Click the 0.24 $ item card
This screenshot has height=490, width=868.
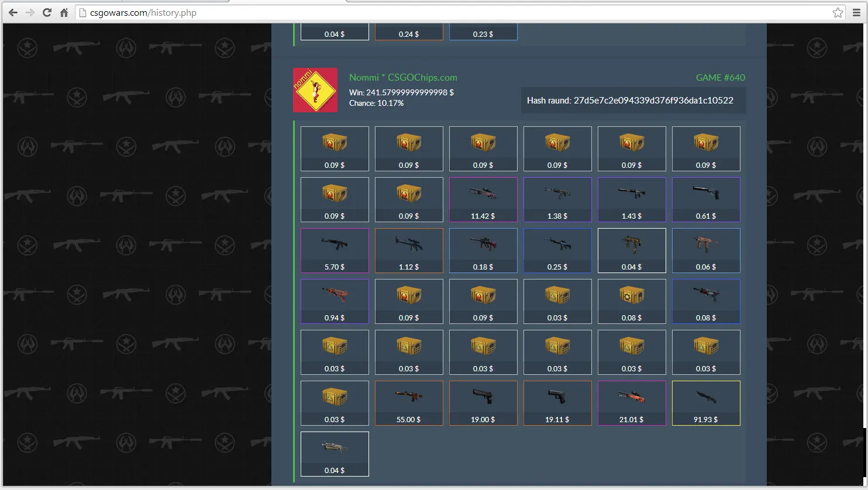click(x=409, y=32)
